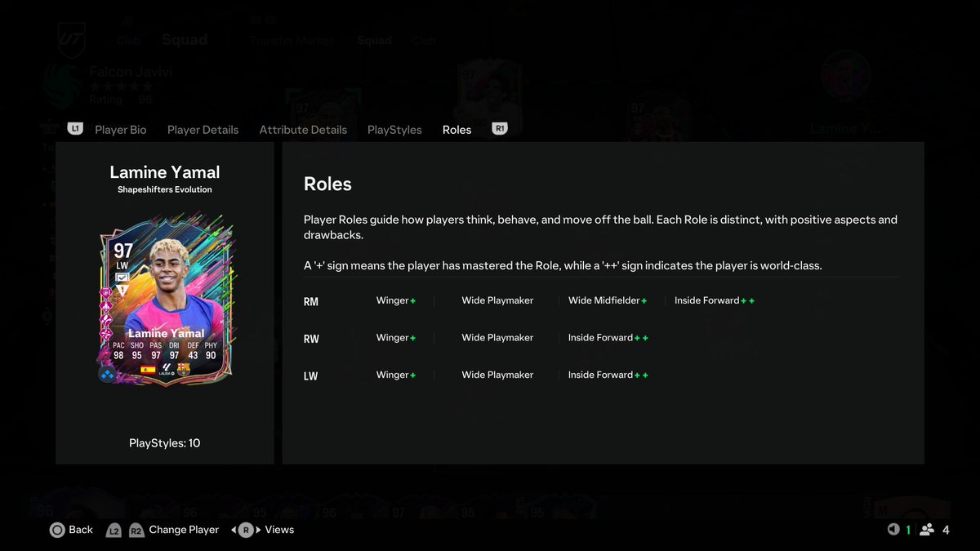Select RW row Wide Playmaker role
The height and width of the screenshot is (551, 980).
point(497,337)
